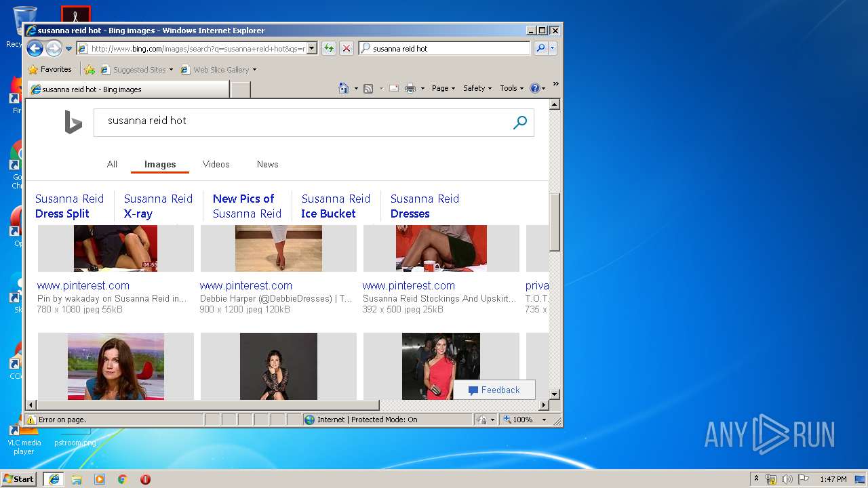868x488 pixels.
Task: Open the search provider dropdown arrow
Action: tap(553, 48)
